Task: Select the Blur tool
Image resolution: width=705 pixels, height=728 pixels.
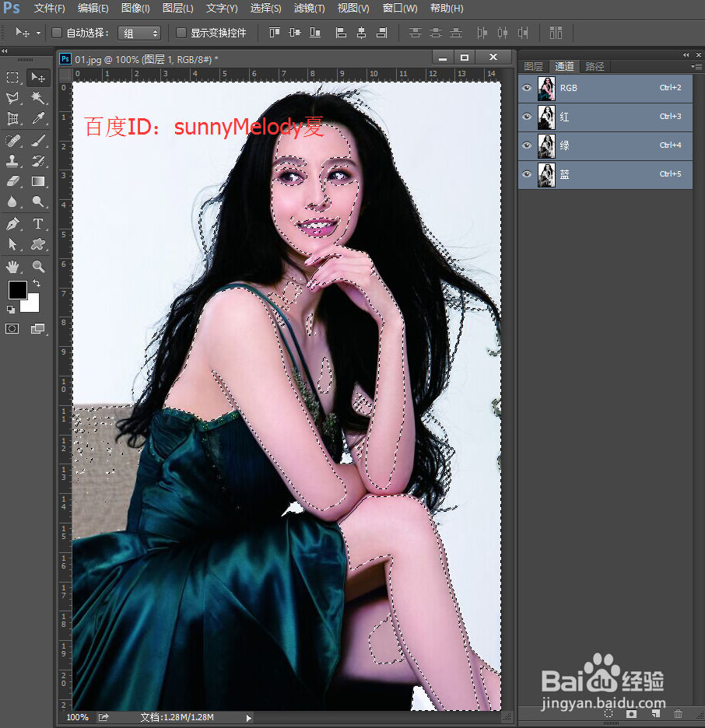Action: pyautogui.click(x=12, y=201)
